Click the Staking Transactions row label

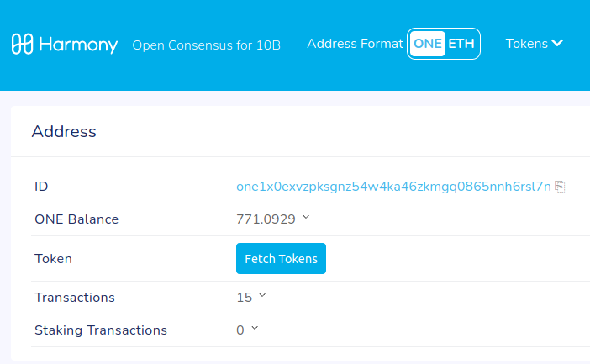click(x=101, y=330)
